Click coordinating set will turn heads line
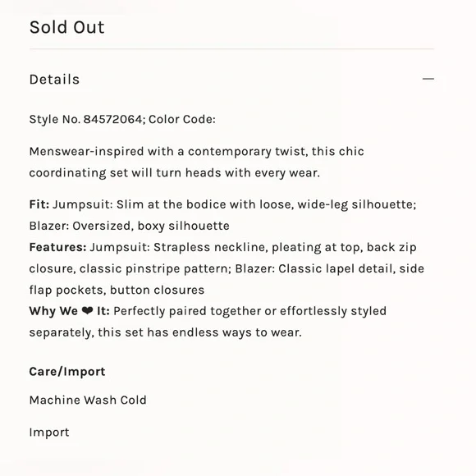This screenshot has height=476, width=476. coord(175,173)
